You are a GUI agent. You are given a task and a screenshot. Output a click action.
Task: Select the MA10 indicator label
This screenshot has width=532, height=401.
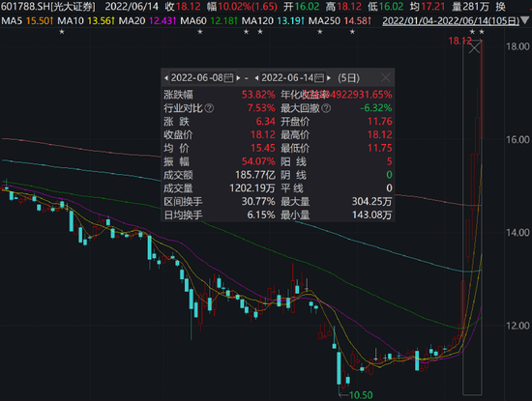click(x=71, y=21)
